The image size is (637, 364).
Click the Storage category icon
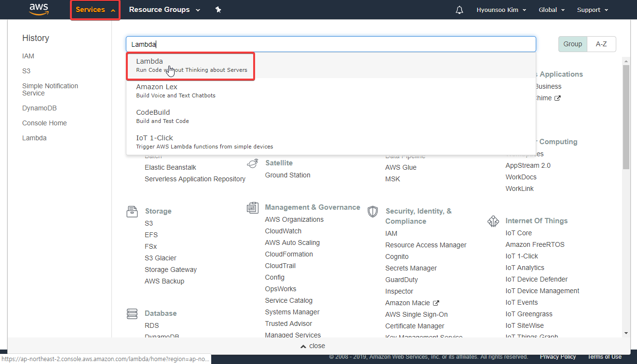(132, 211)
